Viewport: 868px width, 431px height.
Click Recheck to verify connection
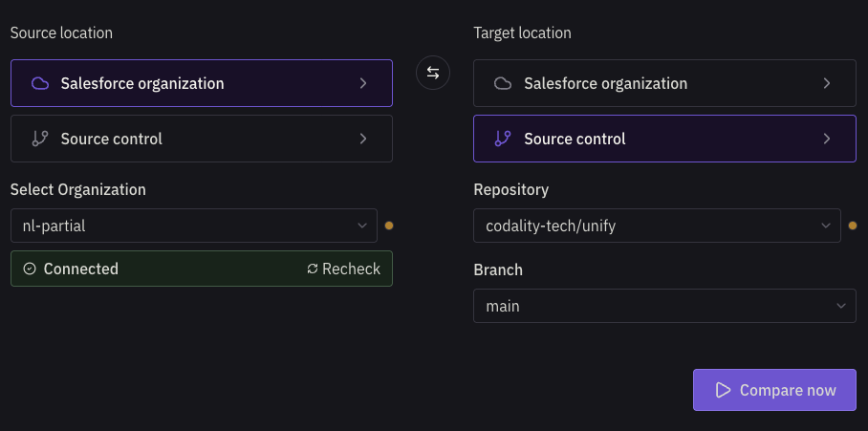pyautogui.click(x=344, y=269)
